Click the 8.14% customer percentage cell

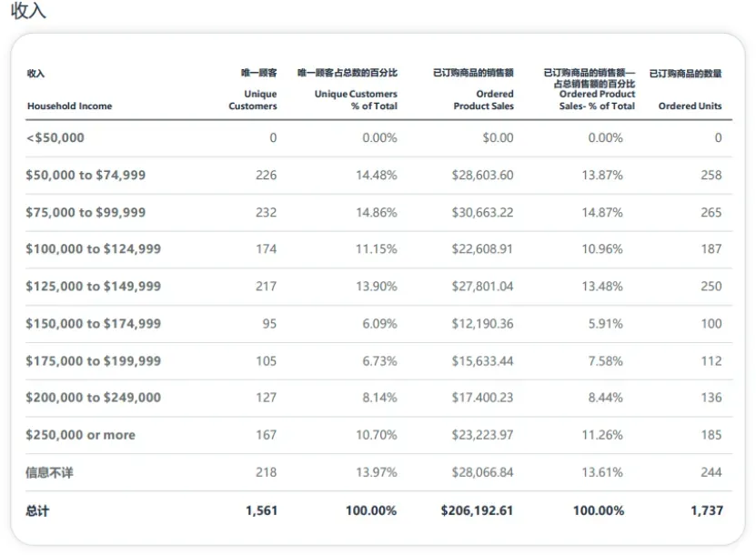(x=380, y=398)
